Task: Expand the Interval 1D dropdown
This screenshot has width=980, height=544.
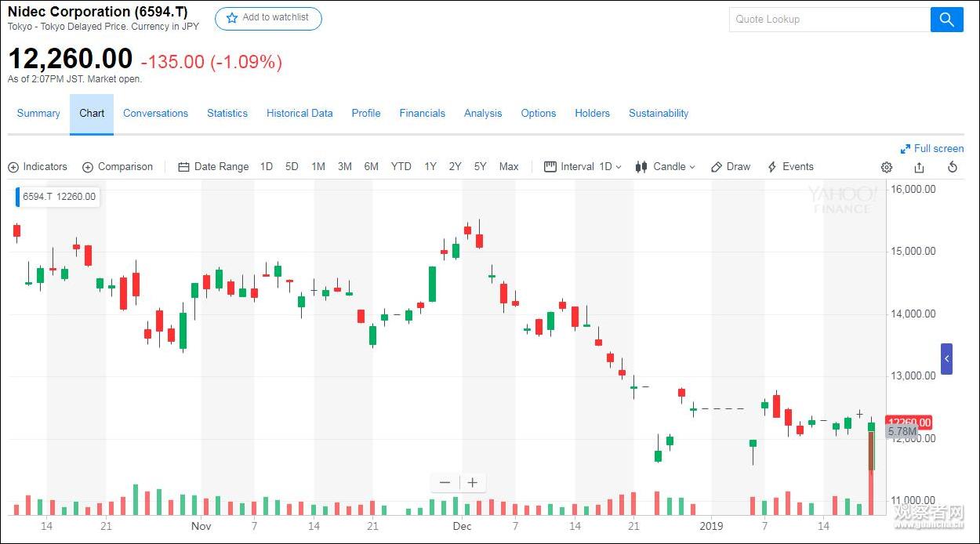Action: 583,167
